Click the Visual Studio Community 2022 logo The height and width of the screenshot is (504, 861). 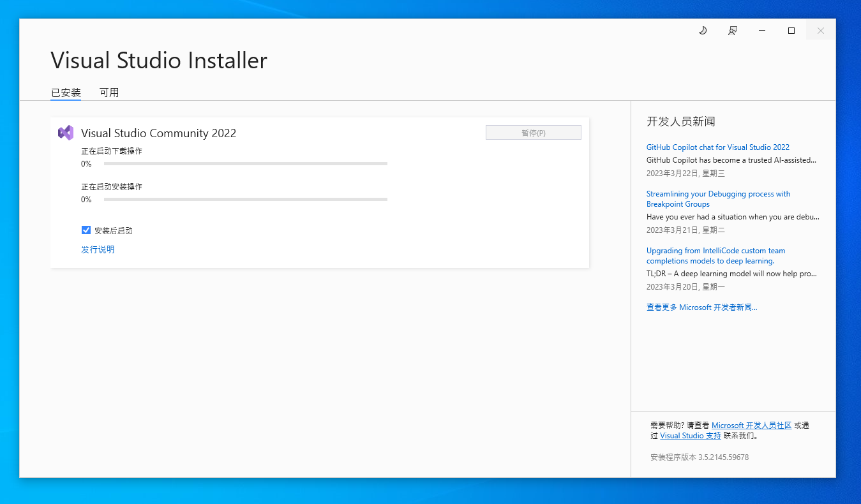(x=66, y=132)
